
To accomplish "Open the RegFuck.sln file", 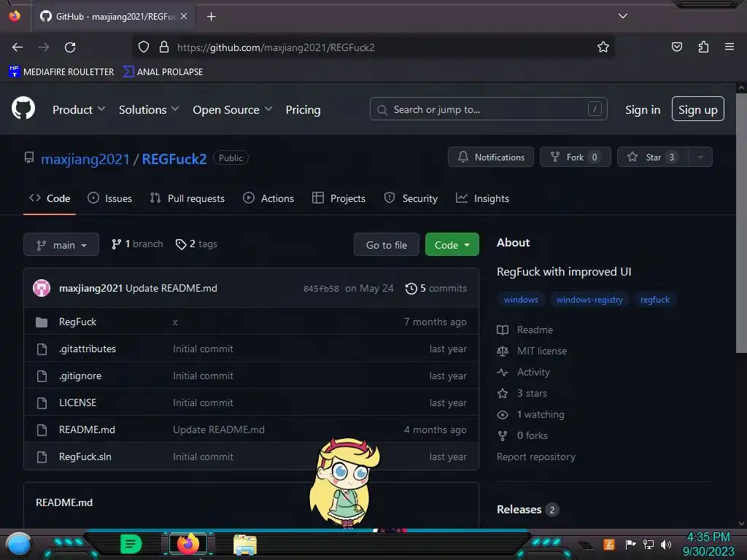I will 85,456.
